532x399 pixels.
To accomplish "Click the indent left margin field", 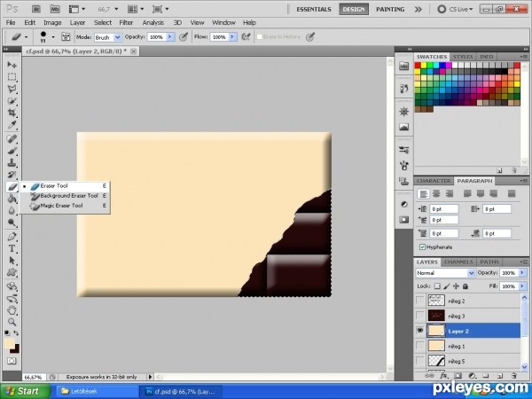I will (x=444, y=209).
